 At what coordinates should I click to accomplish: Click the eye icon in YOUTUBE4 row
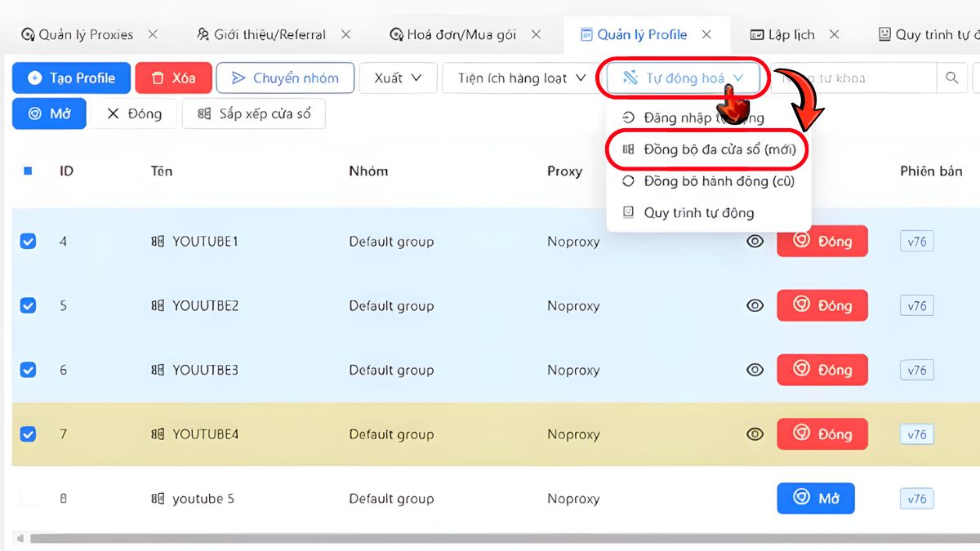point(755,434)
